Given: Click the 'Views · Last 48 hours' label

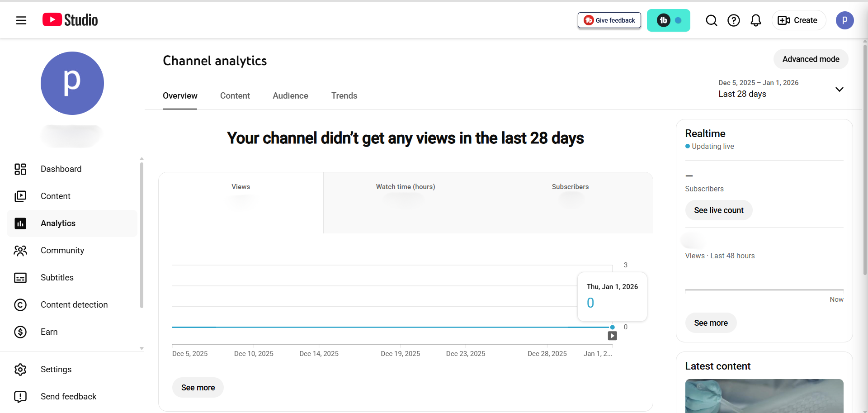Looking at the screenshot, I should coord(720,256).
